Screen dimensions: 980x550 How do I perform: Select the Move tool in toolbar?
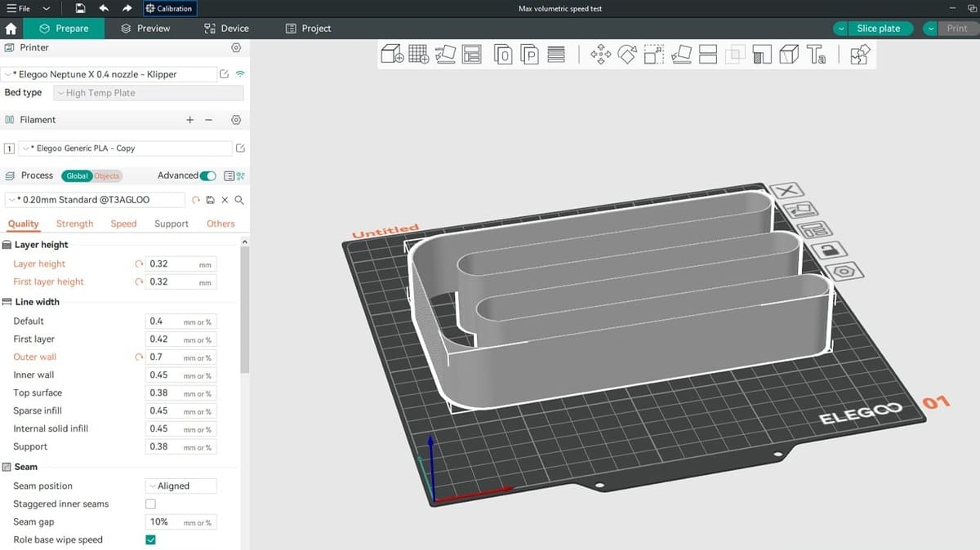(x=601, y=55)
